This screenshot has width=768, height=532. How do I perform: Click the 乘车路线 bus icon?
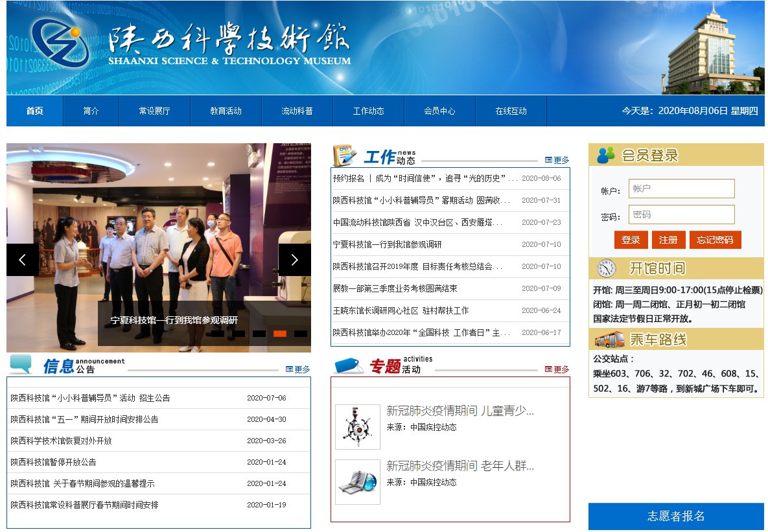point(609,340)
